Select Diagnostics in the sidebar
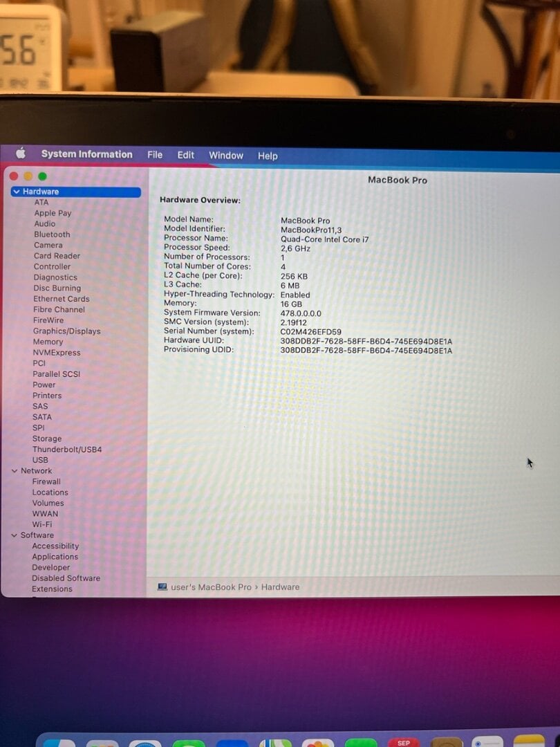Image resolution: width=560 pixels, height=747 pixels. (x=55, y=277)
